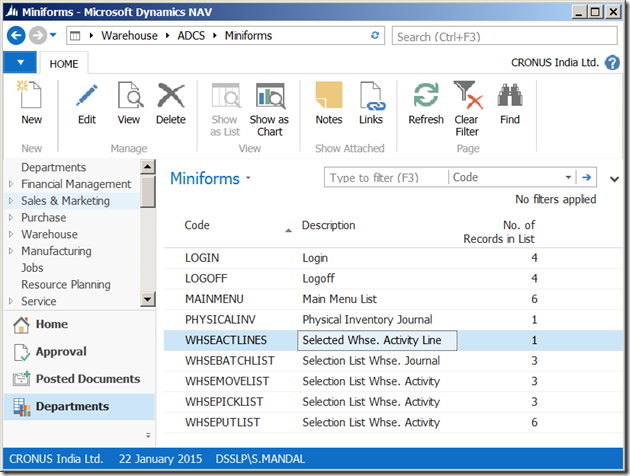Image resolution: width=630 pixels, height=476 pixels.
Task: Expand Financial Management tree node
Action: point(11,184)
